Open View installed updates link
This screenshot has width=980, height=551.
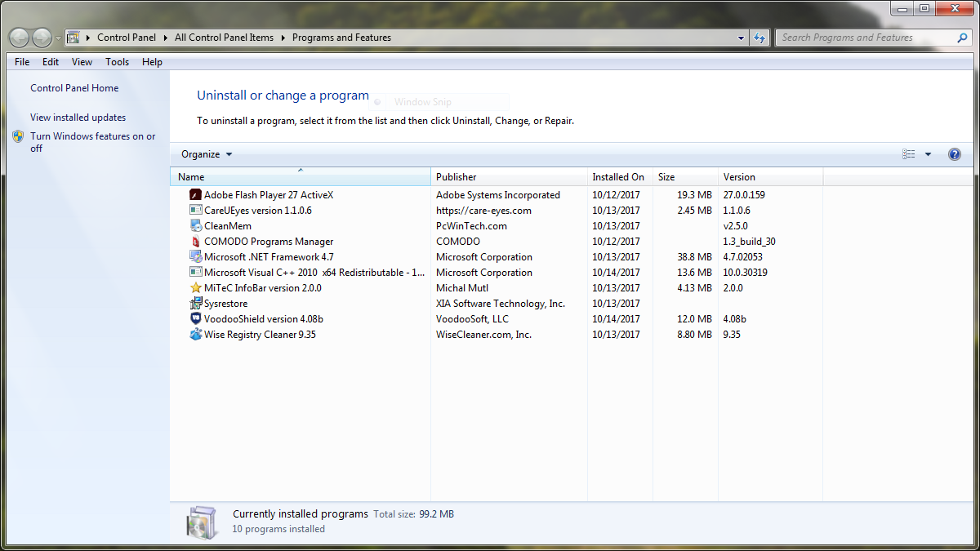click(x=78, y=118)
